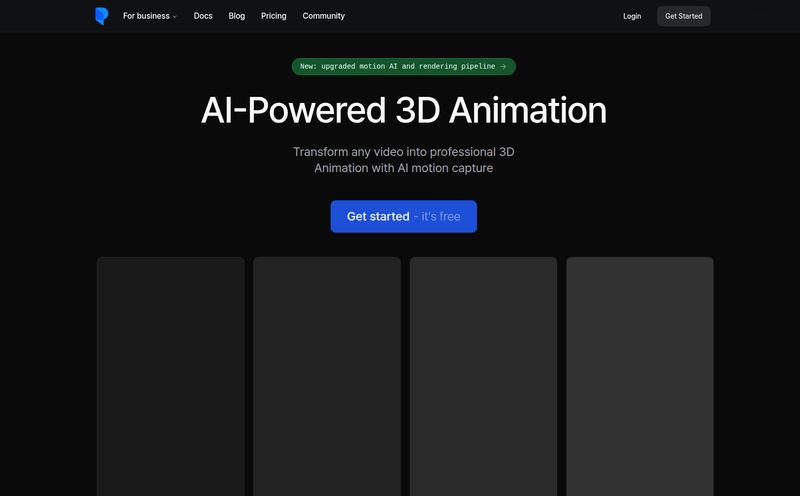
Task: Click the "New:" label in the green banner
Action: (309, 66)
